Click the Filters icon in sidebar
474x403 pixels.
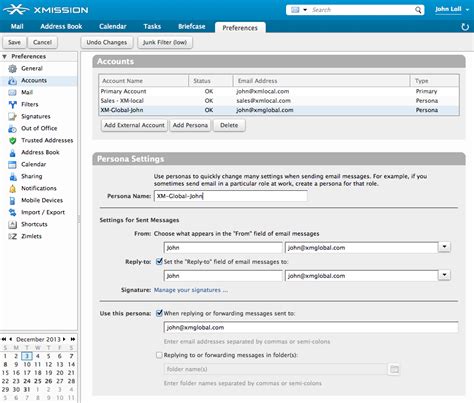[12, 105]
